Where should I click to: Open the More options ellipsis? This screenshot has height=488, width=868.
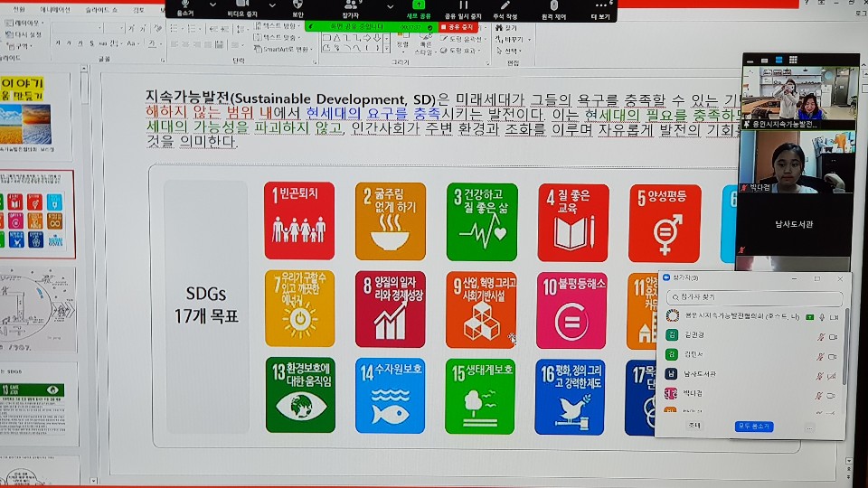click(x=600, y=6)
